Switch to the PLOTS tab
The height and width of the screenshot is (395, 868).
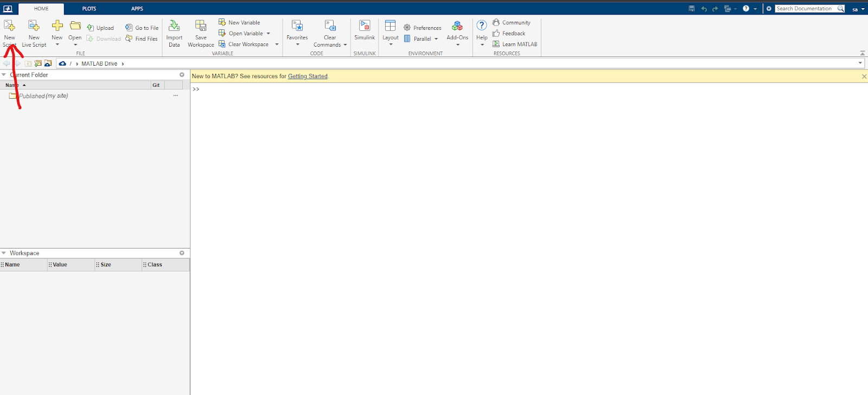(89, 9)
